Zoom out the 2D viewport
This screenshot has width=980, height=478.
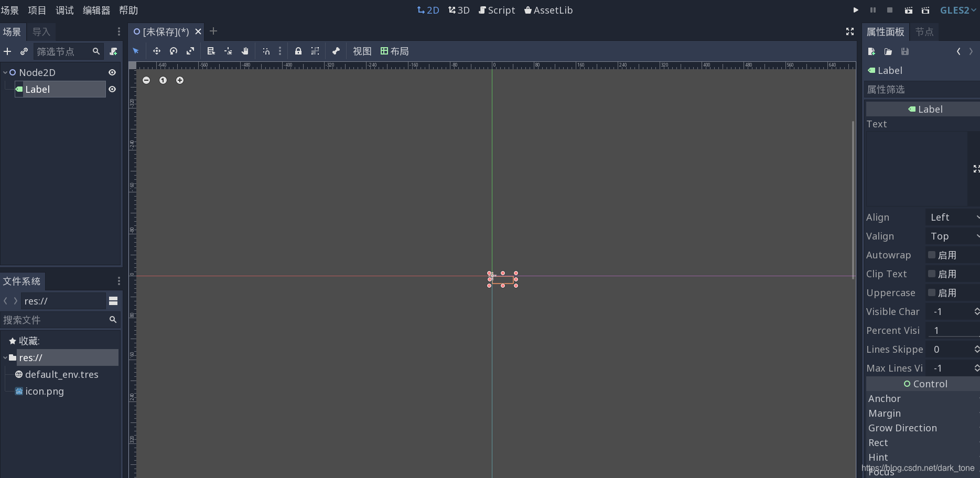pyautogui.click(x=146, y=80)
